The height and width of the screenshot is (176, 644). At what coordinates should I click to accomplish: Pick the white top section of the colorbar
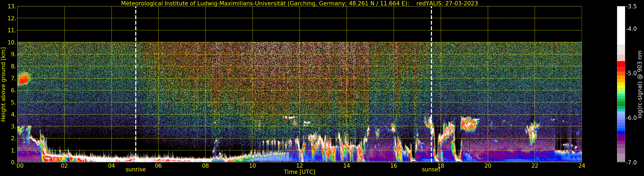pos(621,25)
